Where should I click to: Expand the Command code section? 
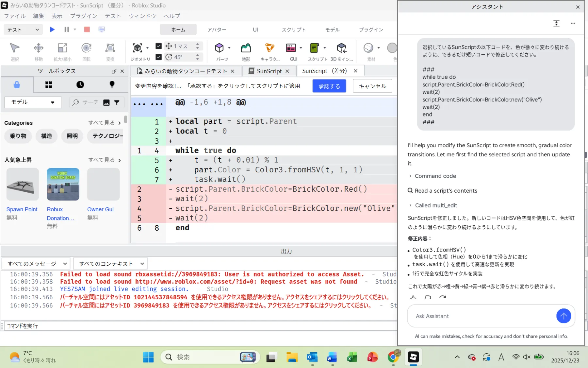[433, 176]
